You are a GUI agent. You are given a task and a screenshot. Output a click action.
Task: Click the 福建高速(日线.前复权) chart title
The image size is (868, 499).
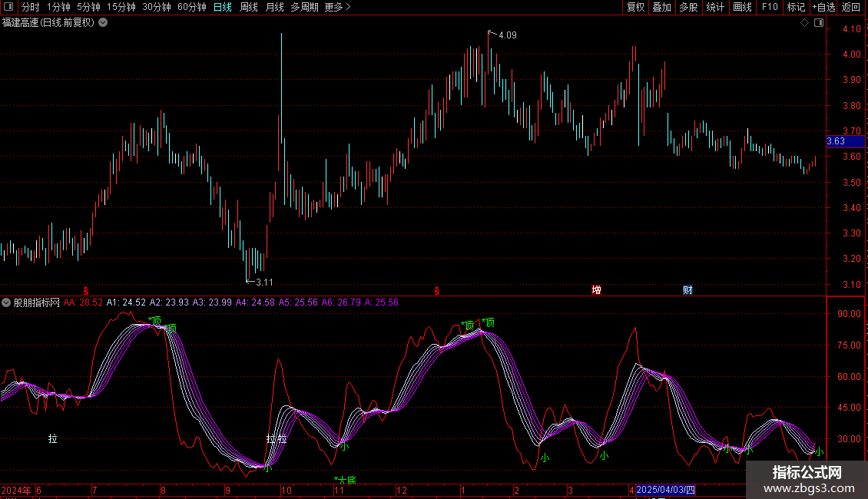tap(48, 23)
